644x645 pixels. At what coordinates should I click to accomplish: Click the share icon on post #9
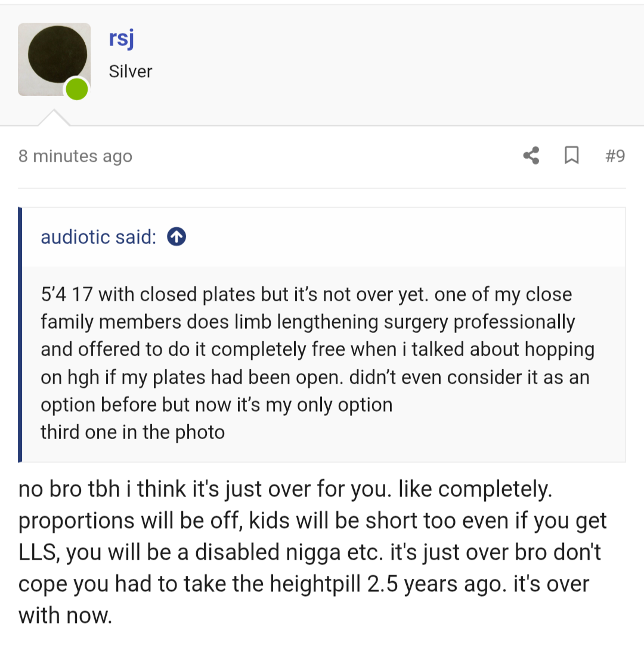coord(531,156)
